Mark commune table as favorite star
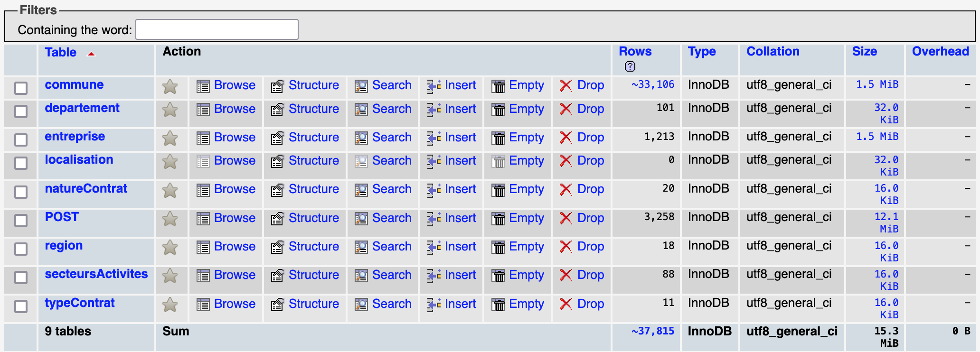This screenshot has width=980, height=352. [x=170, y=86]
